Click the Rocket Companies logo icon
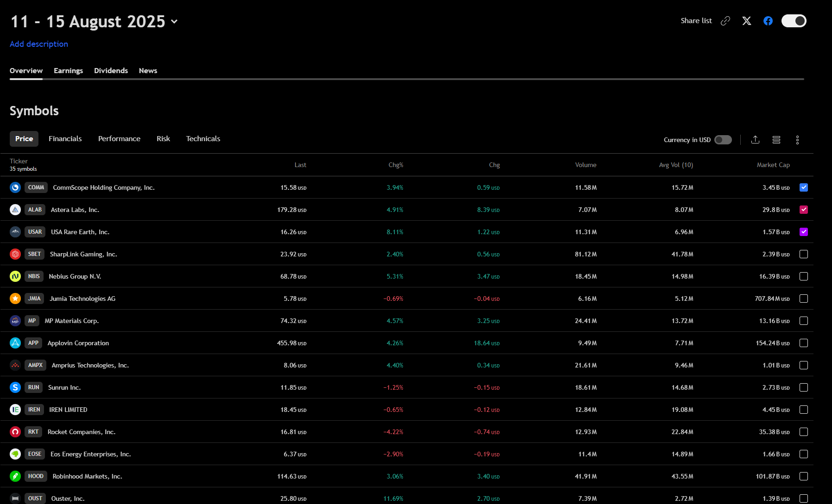832x504 pixels. coord(15,432)
